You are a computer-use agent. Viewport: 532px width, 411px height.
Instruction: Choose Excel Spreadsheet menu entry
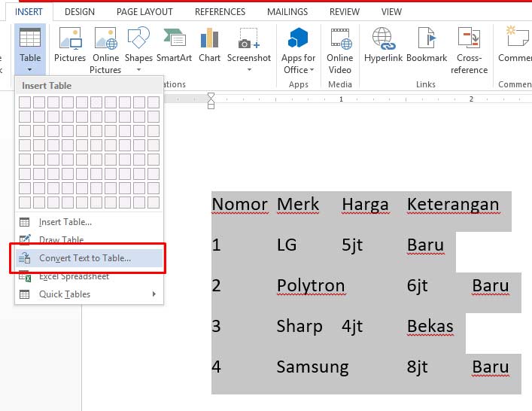pyautogui.click(x=90, y=276)
